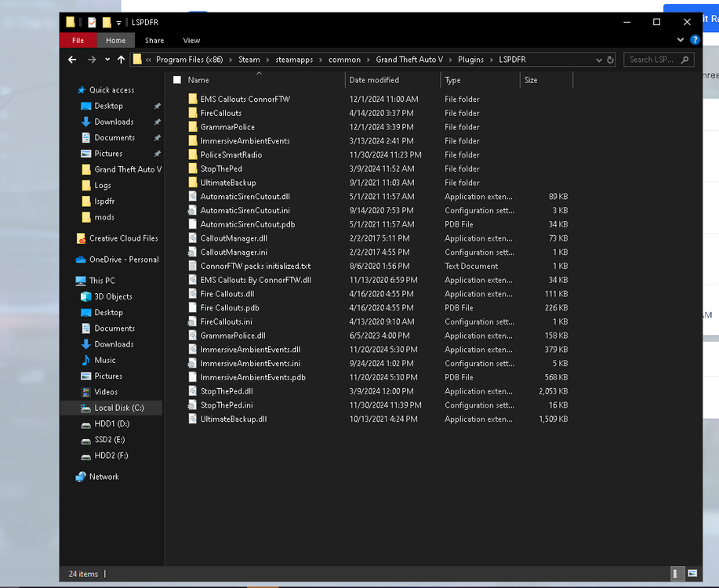
Task: Open Creative Cloud Files in sidebar
Action: (x=123, y=238)
